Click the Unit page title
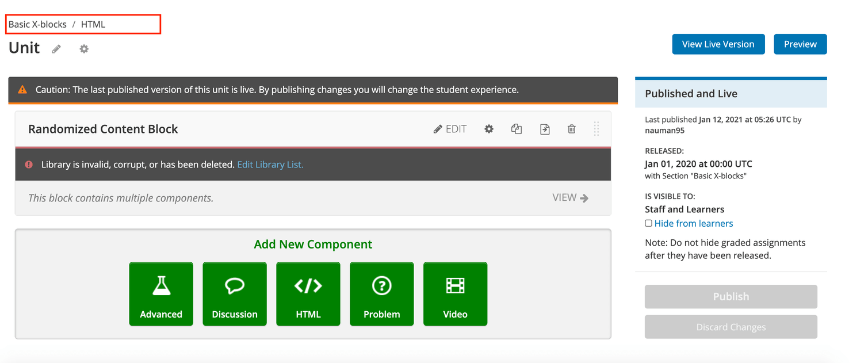The image size is (868, 363). (24, 48)
